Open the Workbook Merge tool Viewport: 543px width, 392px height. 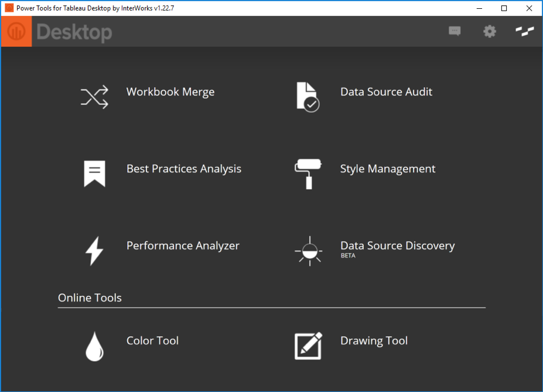pos(95,97)
